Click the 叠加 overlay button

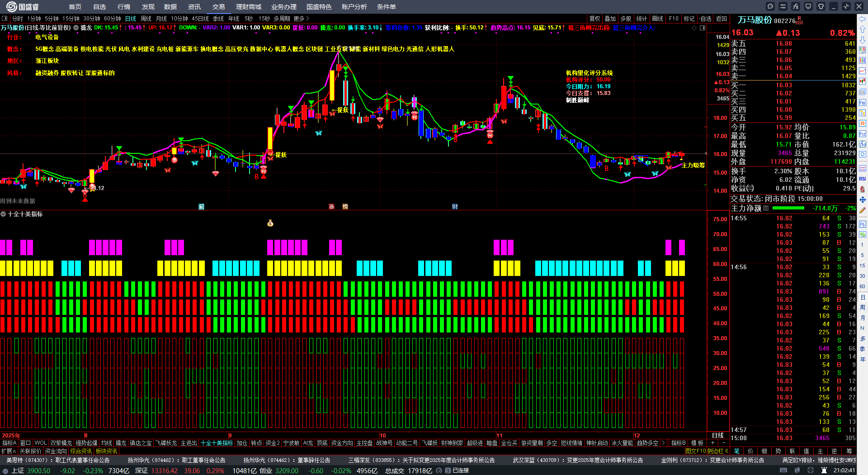click(x=610, y=19)
